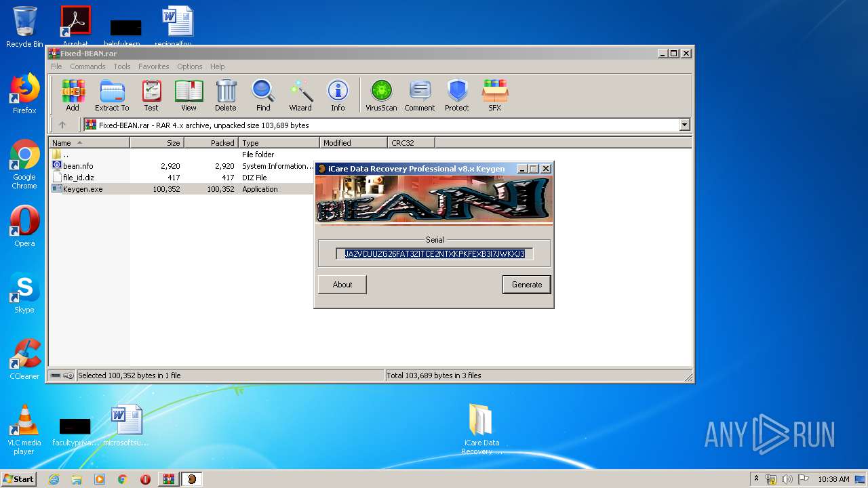Open the Chrome icon pinned on the taskbar
Screen dimensions: 868x488
(x=123, y=479)
